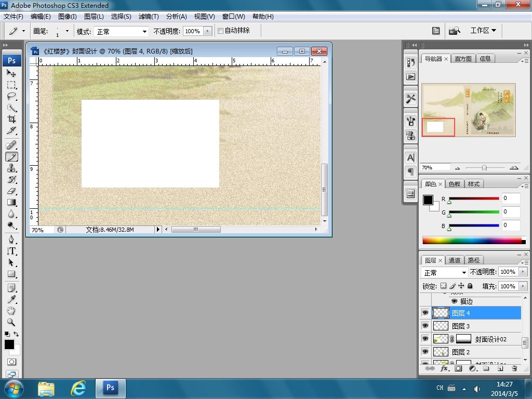Create new fill or adjustment layer
Viewport: 532px width, 399px height.
tap(473, 368)
